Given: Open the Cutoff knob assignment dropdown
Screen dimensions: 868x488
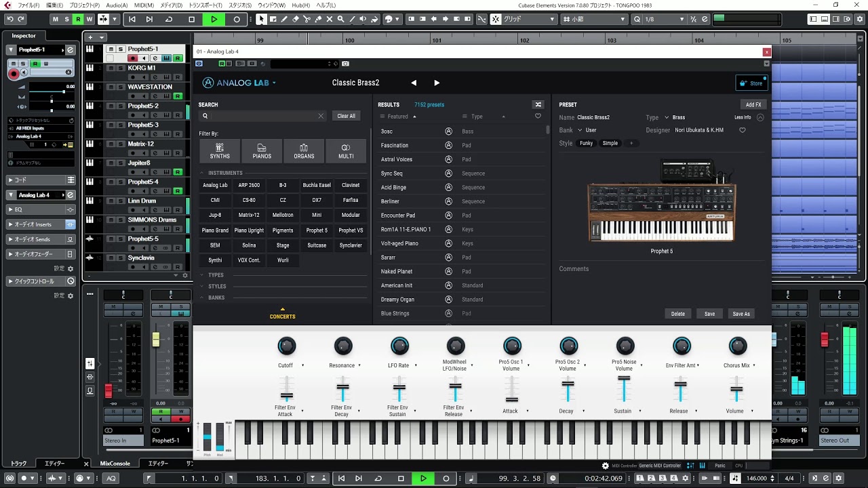Looking at the screenshot, I should point(302,365).
